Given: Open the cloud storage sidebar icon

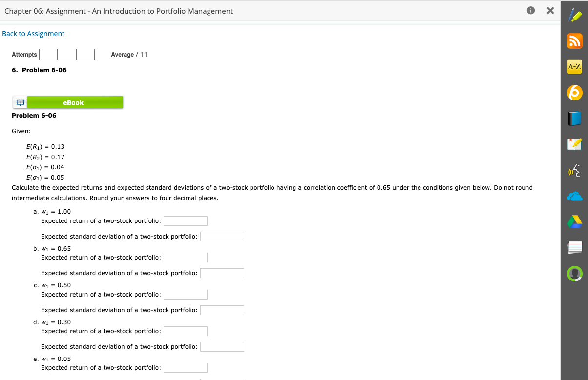Looking at the screenshot, I should (x=575, y=196).
